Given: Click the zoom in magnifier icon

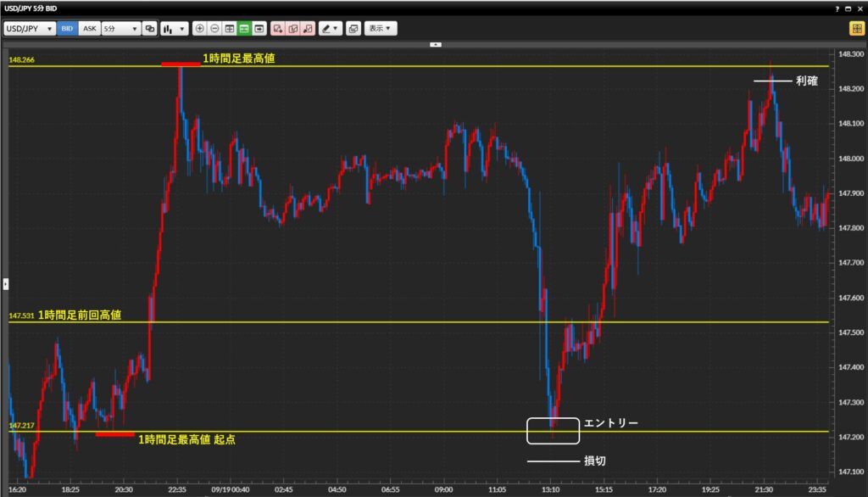Looking at the screenshot, I should [200, 28].
